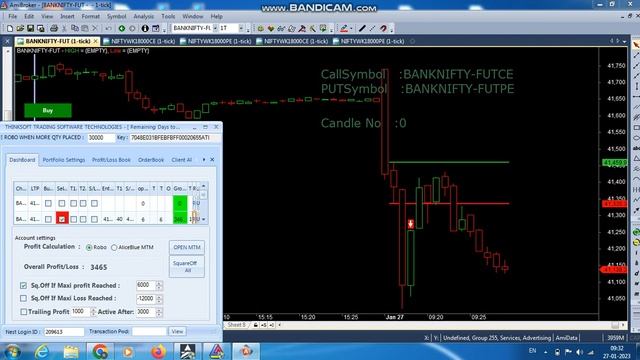Click the Save floppy-disk toolbar icon
Screen dimensions: 640x360
[x=30, y=29]
